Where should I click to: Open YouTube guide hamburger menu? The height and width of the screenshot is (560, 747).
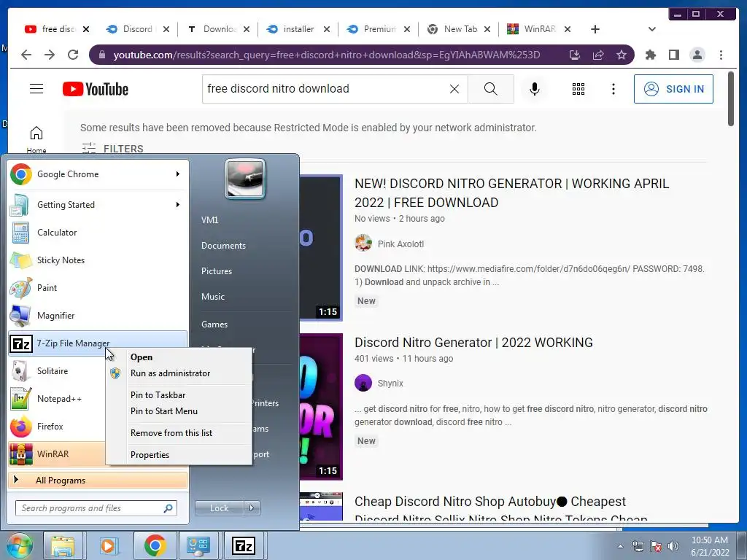point(36,89)
